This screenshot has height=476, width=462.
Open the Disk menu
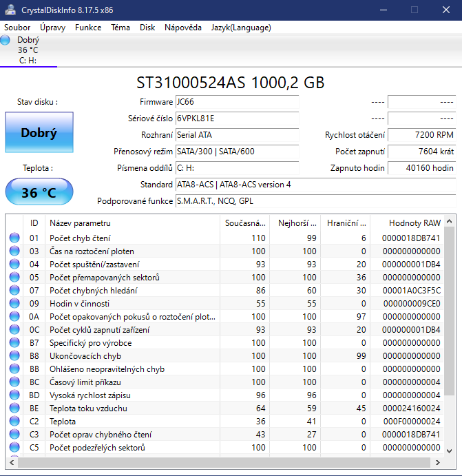click(x=147, y=28)
